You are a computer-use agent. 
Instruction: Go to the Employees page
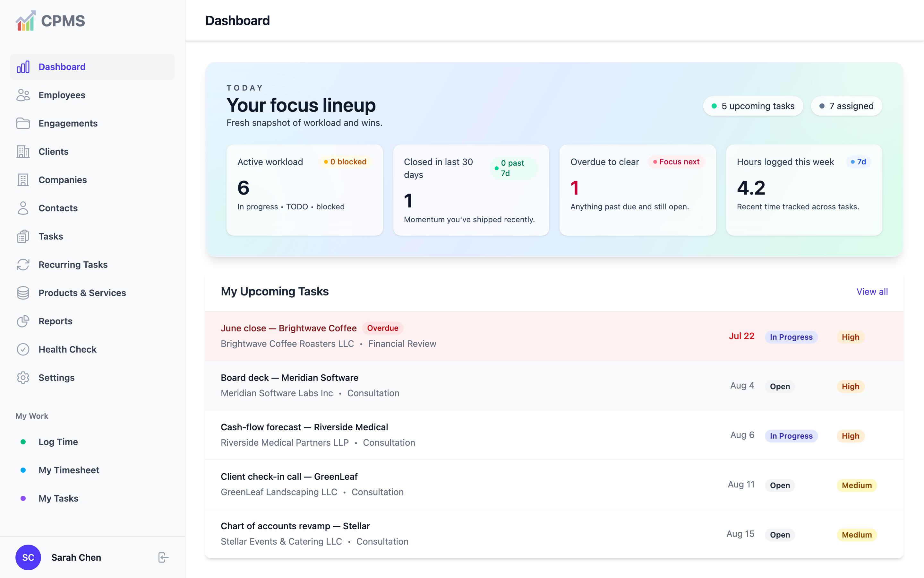[x=92, y=95]
